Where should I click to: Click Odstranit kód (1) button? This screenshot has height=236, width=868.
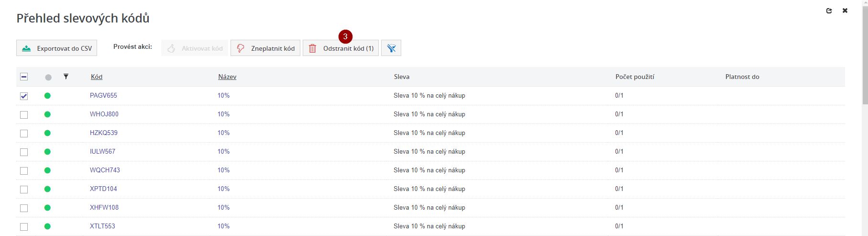point(341,48)
